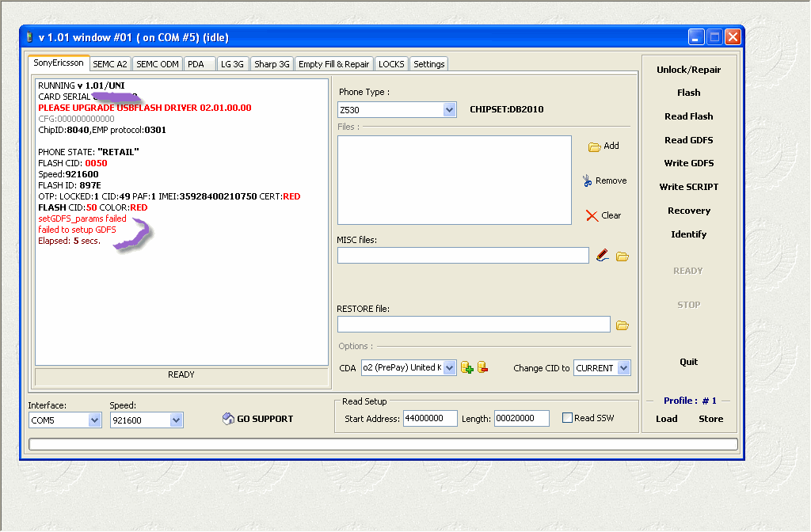The height and width of the screenshot is (532, 811).
Task: Open the LOCKS tab
Action: click(x=391, y=64)
